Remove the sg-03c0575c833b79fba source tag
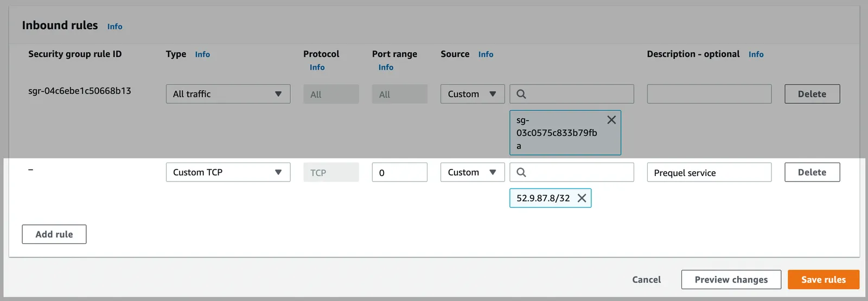Viewport: 868px width, 301px height. [x=611, y=120]
